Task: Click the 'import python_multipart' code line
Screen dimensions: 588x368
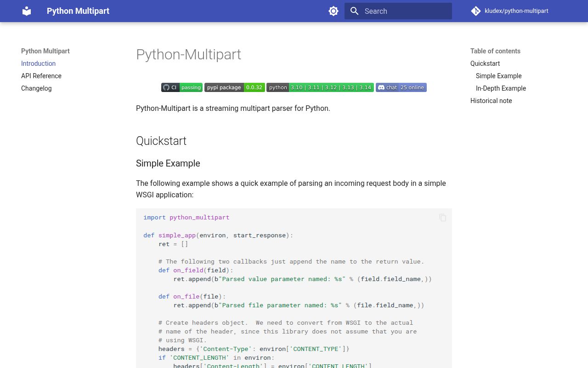Action: [x=186, y=217]
